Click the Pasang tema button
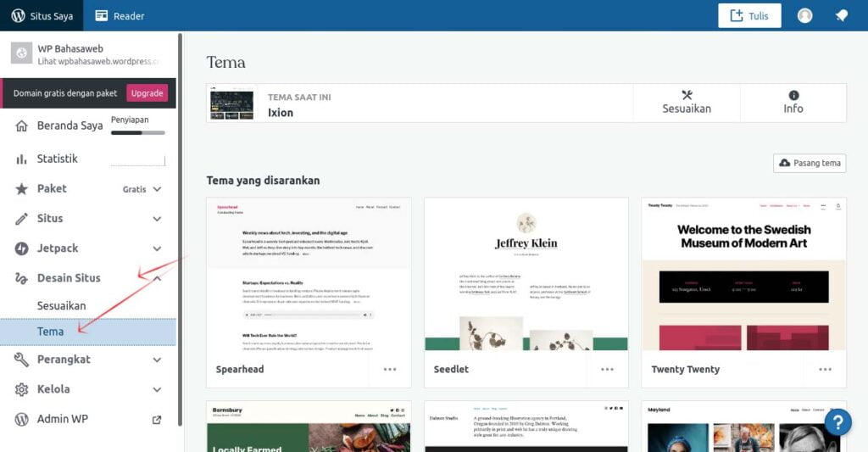This screenshot has width=868, height=452. pyautogui.click(x=810, y=163)
